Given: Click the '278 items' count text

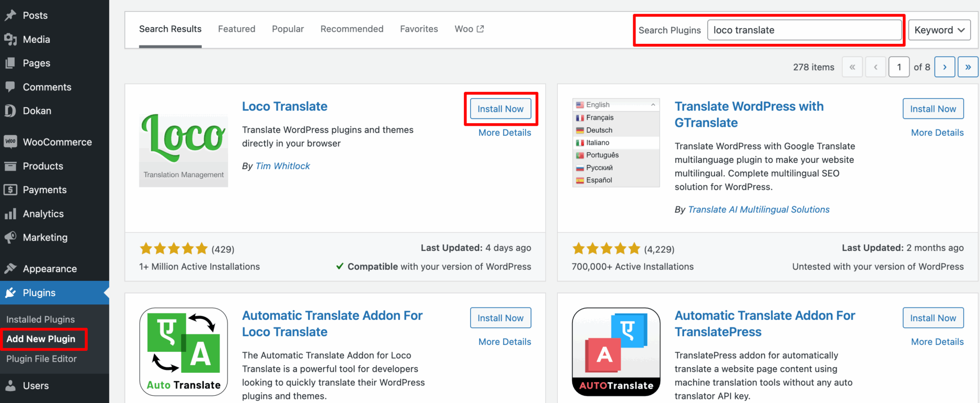Looking at the screenshot, I should [814, 67].
